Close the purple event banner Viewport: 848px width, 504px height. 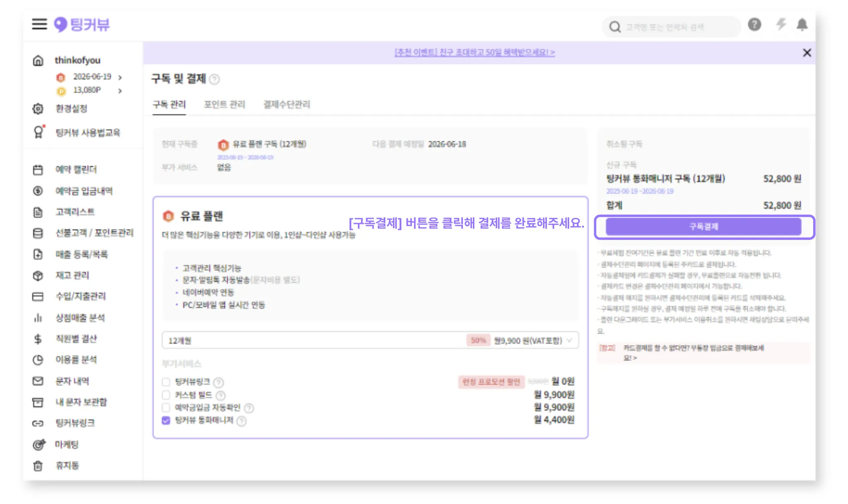pos(807,53)
